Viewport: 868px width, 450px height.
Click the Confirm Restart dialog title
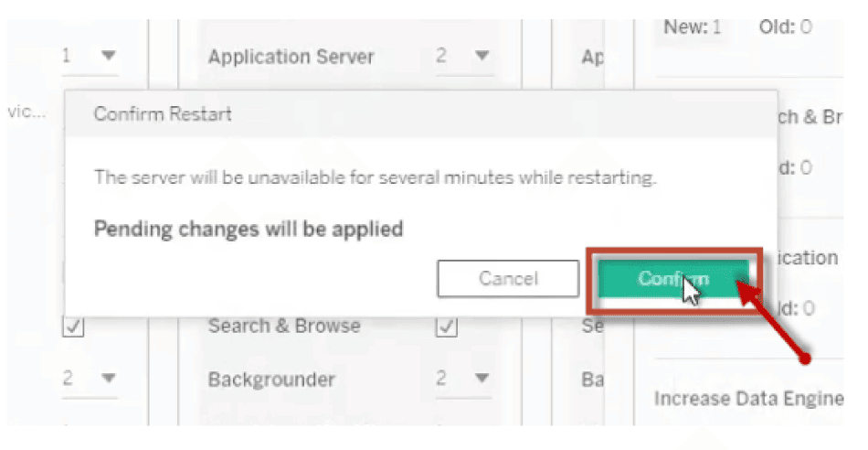[163, 114]
